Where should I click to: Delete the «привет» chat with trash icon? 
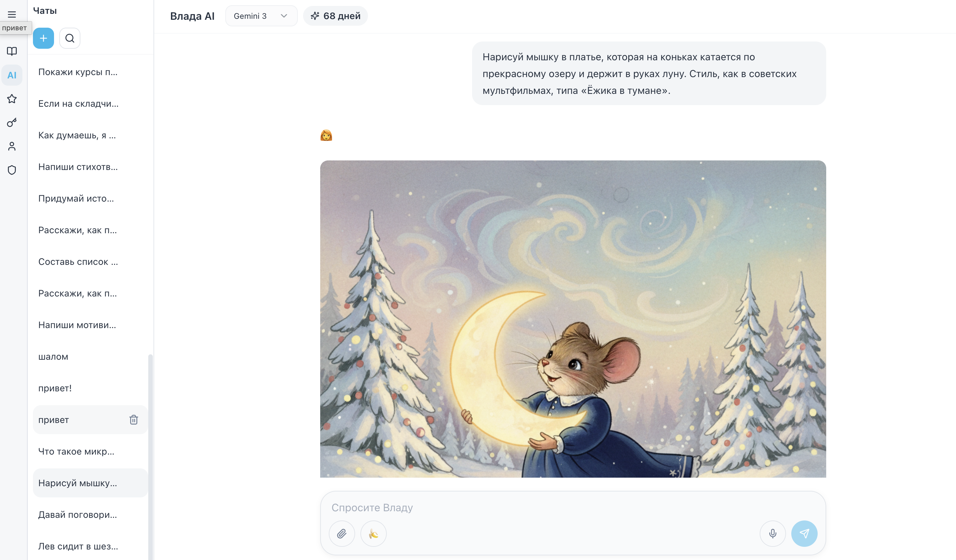pos(133,420)
